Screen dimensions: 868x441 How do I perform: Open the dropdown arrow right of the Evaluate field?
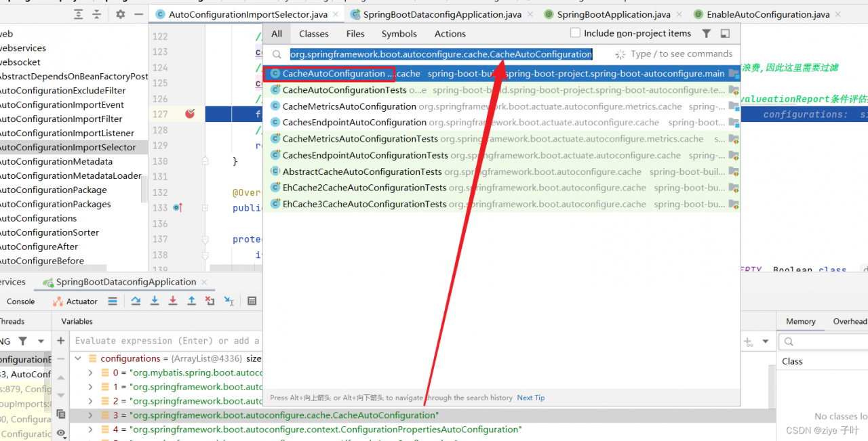[766, 341]
